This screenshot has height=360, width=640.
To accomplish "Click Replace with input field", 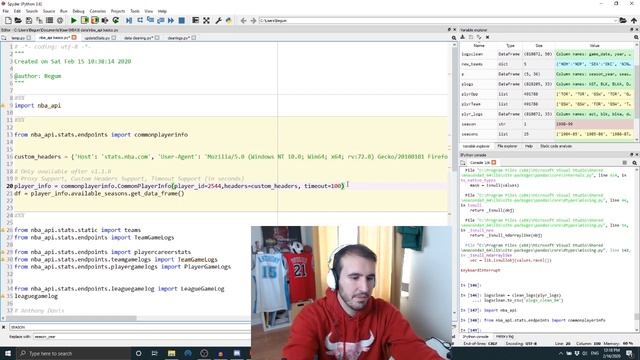I will pyautogui.click(x=142, y=337).
